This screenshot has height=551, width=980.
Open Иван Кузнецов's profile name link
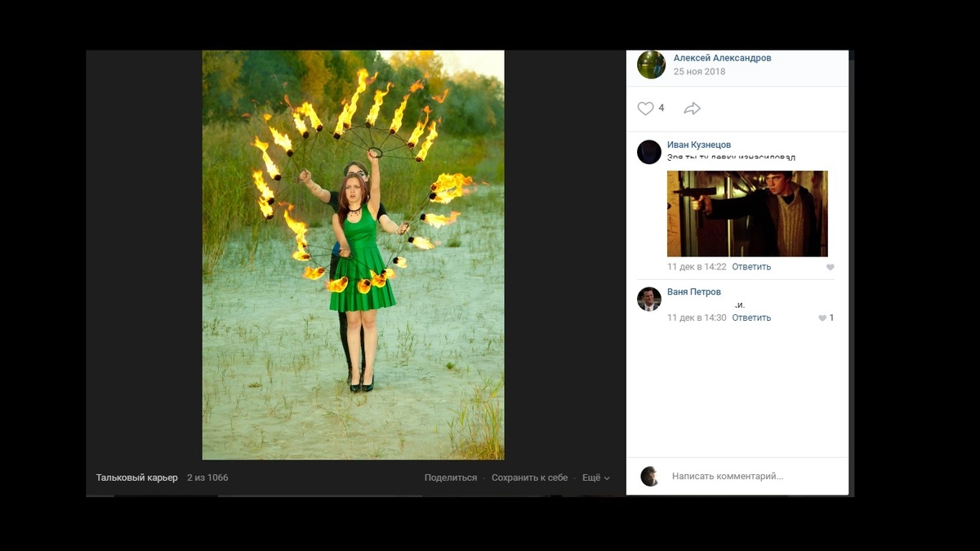(x=699, y=144)
